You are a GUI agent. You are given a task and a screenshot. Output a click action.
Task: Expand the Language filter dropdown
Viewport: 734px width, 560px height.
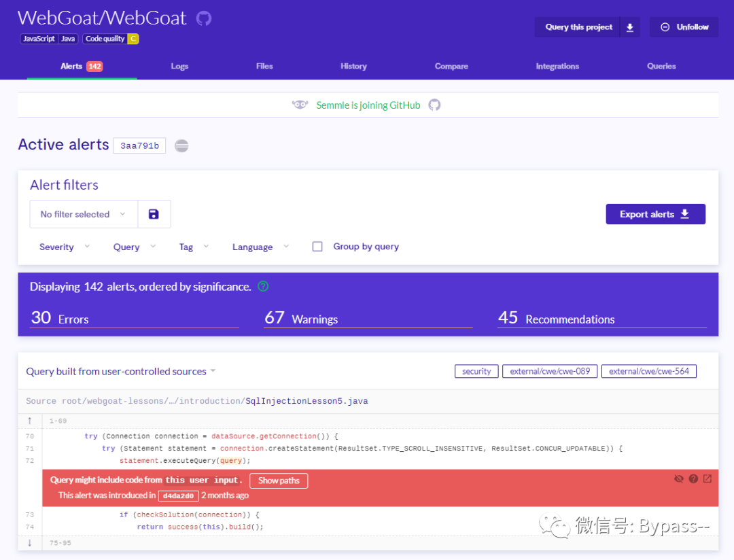click(261, 247)
